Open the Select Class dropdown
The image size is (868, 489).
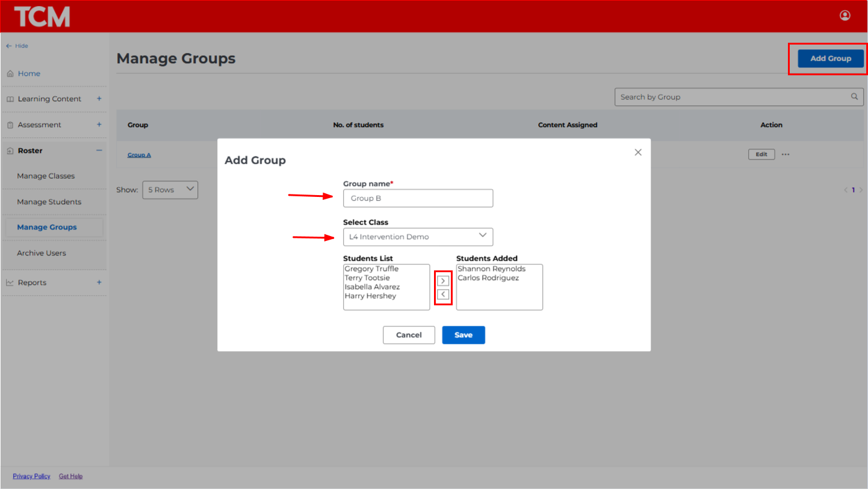click(418, 237)
